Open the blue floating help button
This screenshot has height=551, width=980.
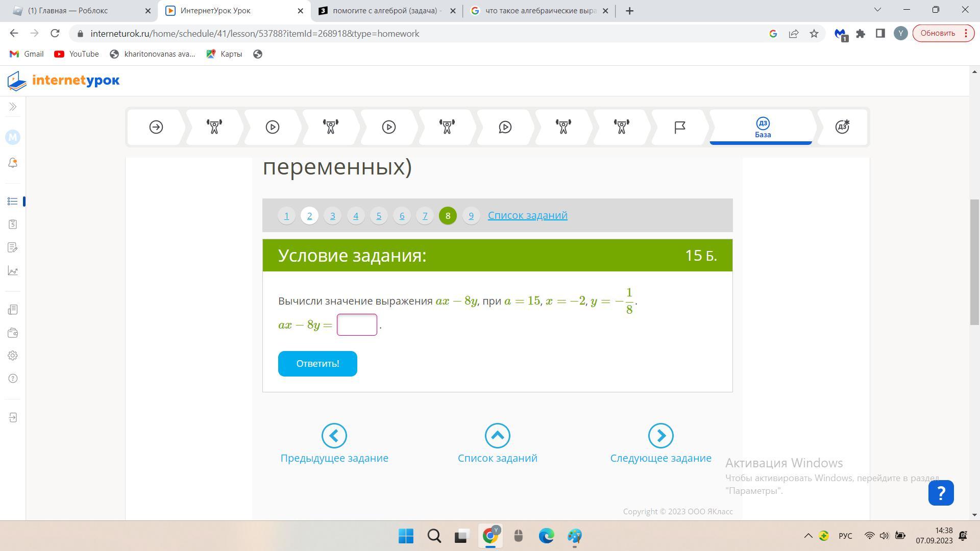[941, 493]
